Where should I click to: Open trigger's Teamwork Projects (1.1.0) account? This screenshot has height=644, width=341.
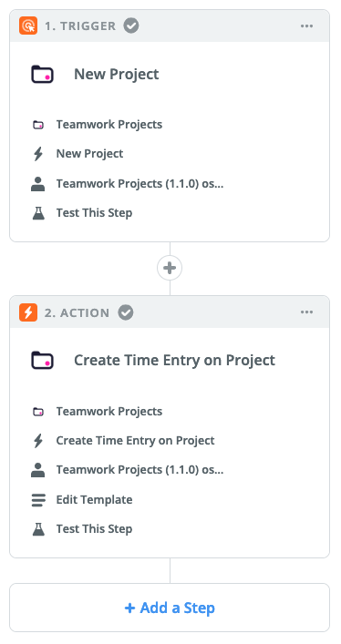click(x=128, y=184)
